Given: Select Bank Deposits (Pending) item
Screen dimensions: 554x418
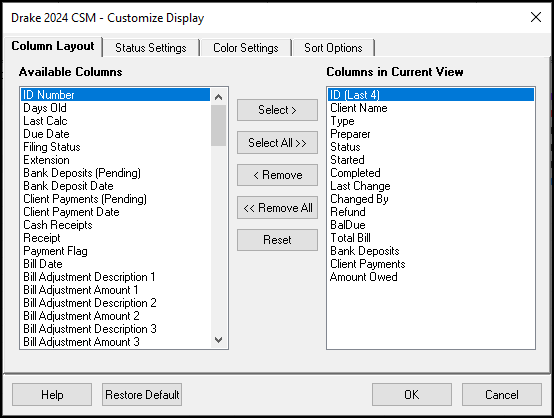Looking at the screenshot, I should [115, 173].
